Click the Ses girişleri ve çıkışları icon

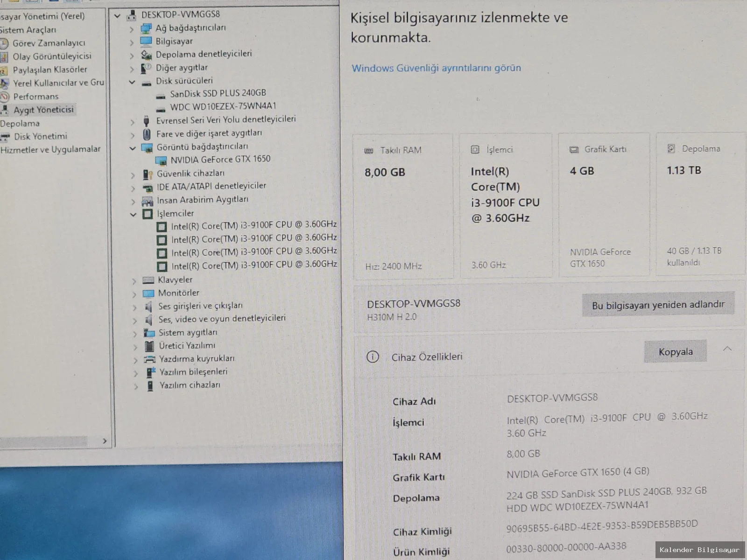tap(148, 307)
